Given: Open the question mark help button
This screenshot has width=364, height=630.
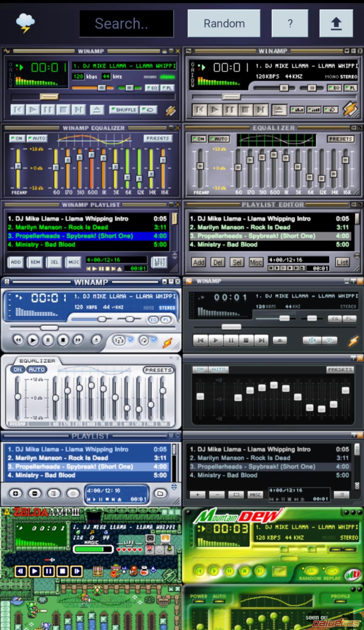Looking at the screenshot, I should click(290, 23).
